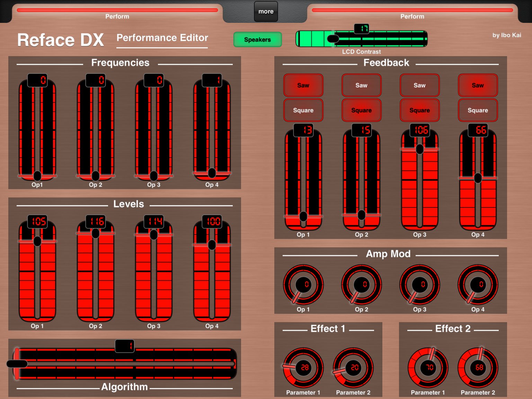Click Effect 1 Parameter 2 knob

click(353, 368)
